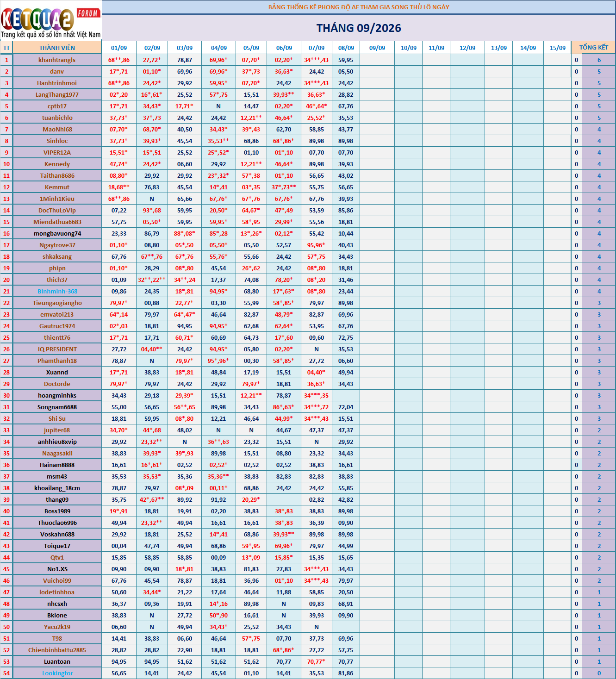Select the '12/09' date column header

(x=467, y=48)
